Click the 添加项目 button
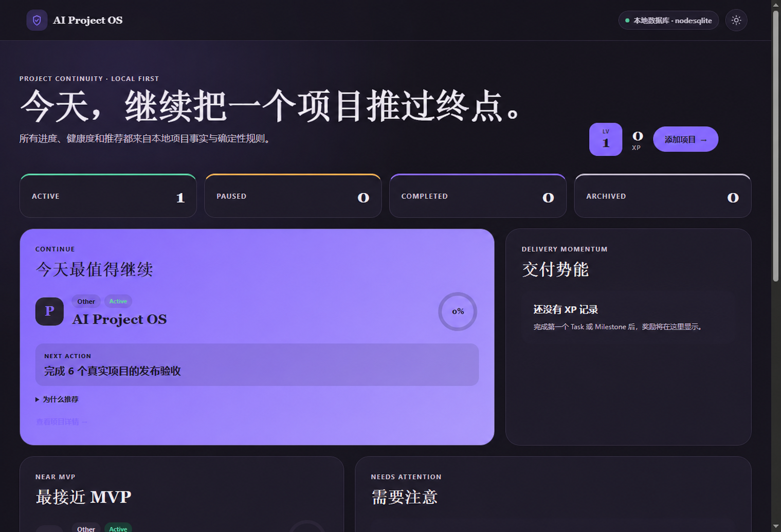 685,139
